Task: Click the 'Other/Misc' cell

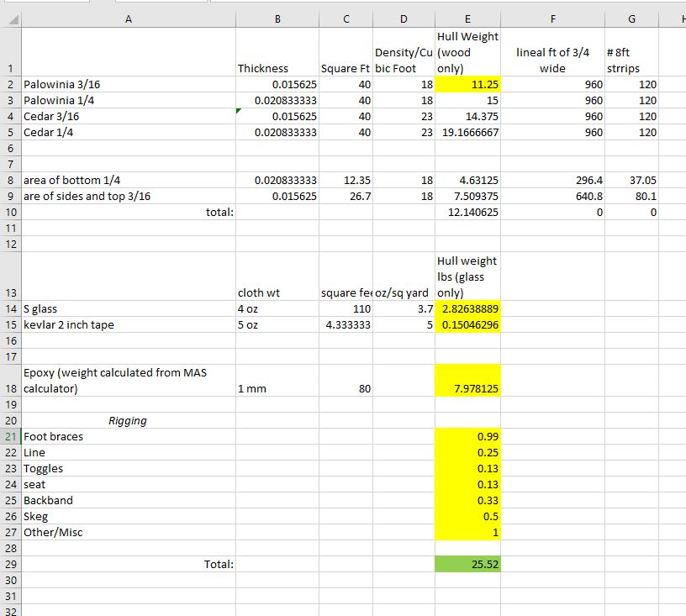Action: (x=129, y=532)
